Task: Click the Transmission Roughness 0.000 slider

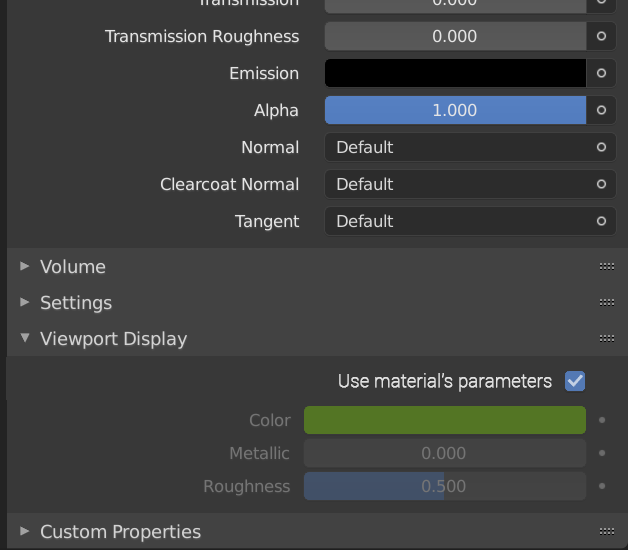Action: pyautogui.click(x=455, y=36)
